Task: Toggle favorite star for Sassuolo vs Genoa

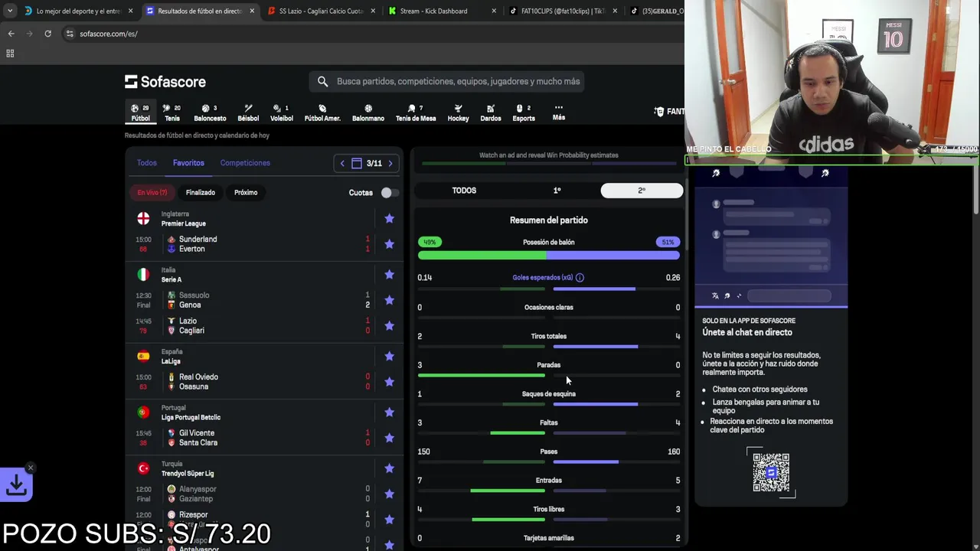Action: [x=389, y=300]
